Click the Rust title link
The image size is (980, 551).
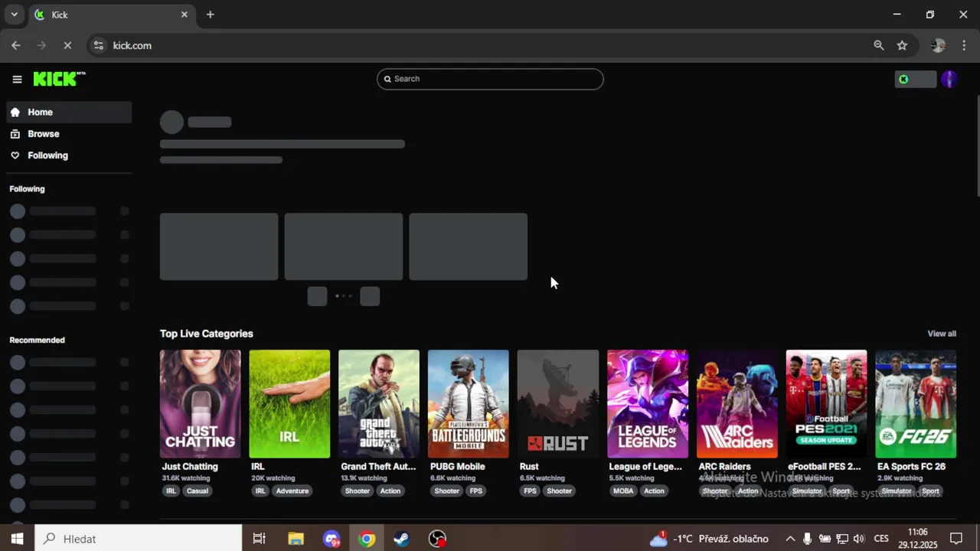pyautogui.click(x=529, y=467)
